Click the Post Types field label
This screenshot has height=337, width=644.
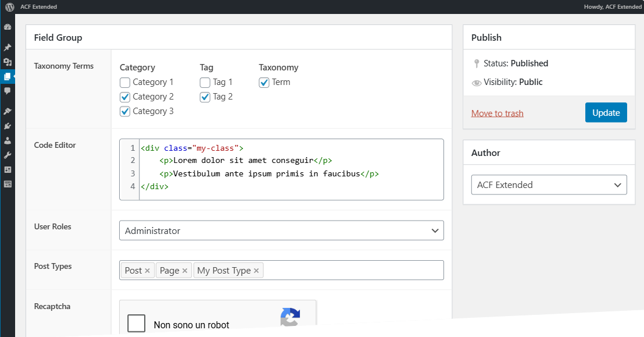(53, 266)
